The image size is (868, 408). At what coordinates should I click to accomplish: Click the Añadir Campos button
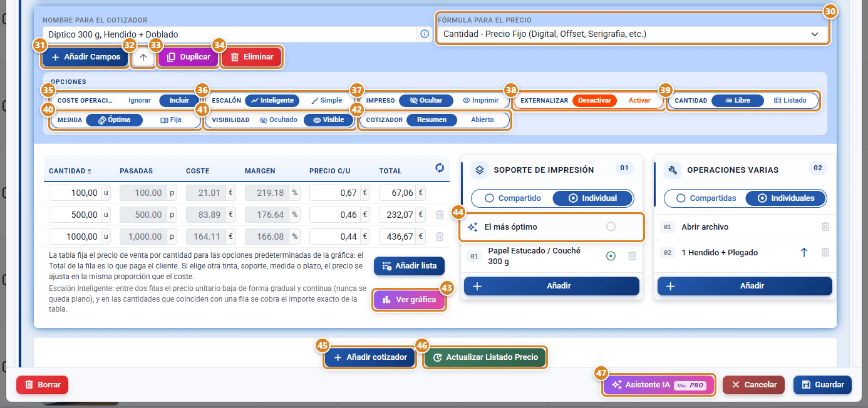[x=86, y=57]
